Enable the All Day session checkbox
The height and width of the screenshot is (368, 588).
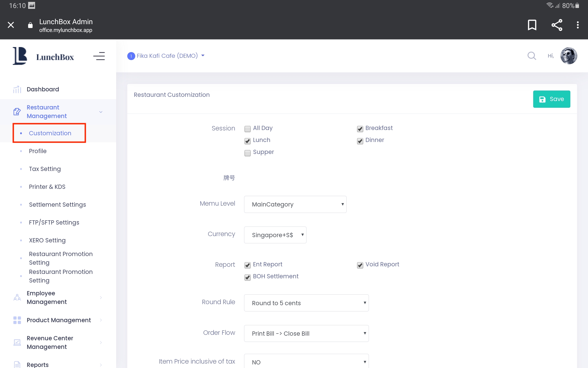click(x=247, y=129)
